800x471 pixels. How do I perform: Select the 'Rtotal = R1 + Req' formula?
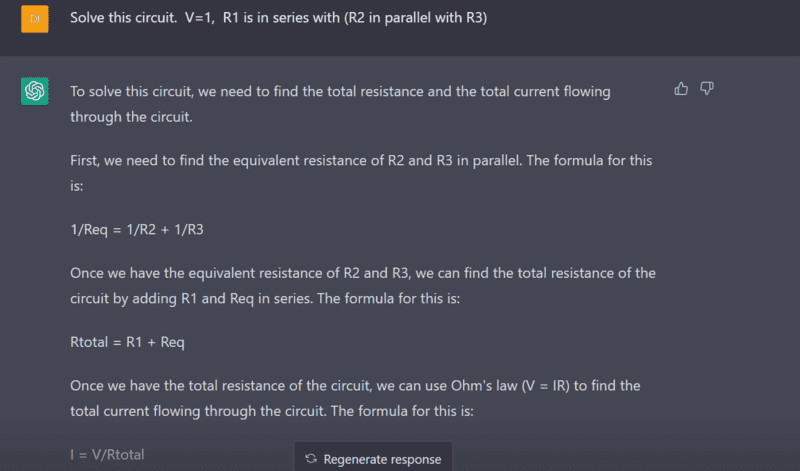click(127, 342)
